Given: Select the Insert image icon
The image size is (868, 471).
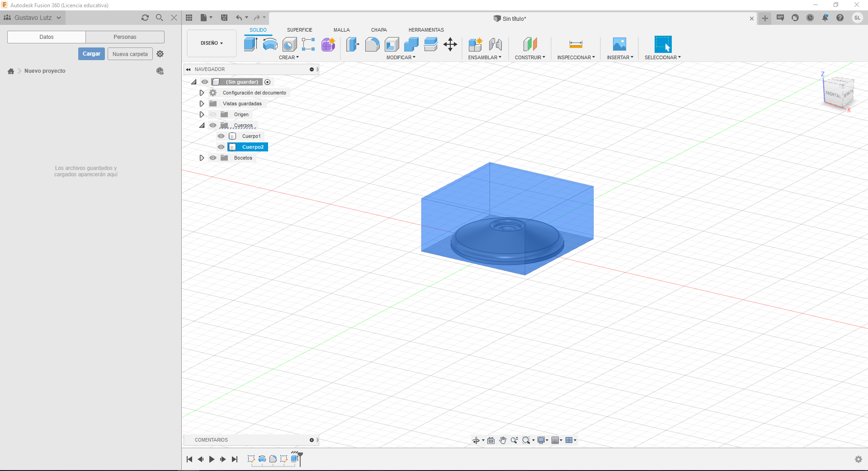Looking at the screenshot, I should click(619, 44).
